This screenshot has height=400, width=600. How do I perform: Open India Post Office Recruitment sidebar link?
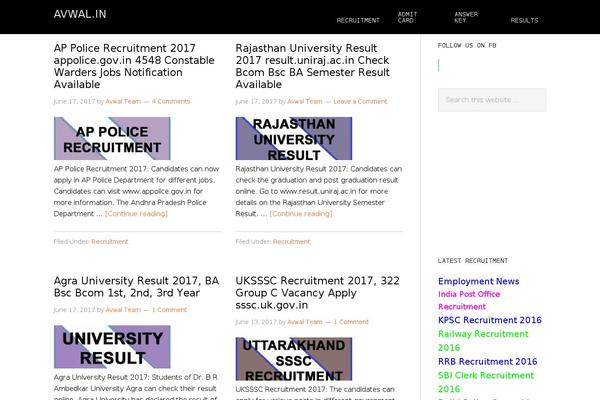pyautogui.click(x=469, y=300)
